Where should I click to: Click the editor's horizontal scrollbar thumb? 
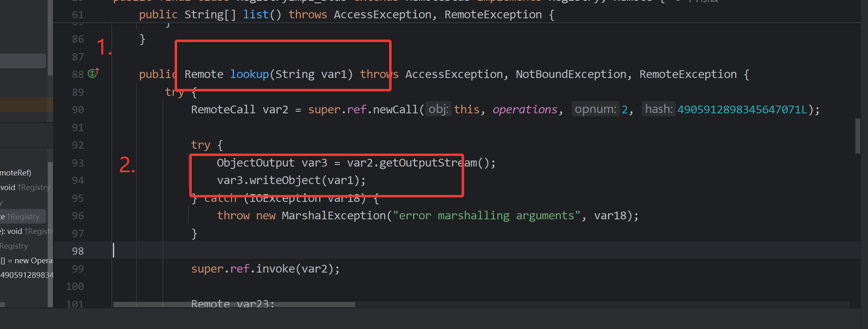point(234,304)
